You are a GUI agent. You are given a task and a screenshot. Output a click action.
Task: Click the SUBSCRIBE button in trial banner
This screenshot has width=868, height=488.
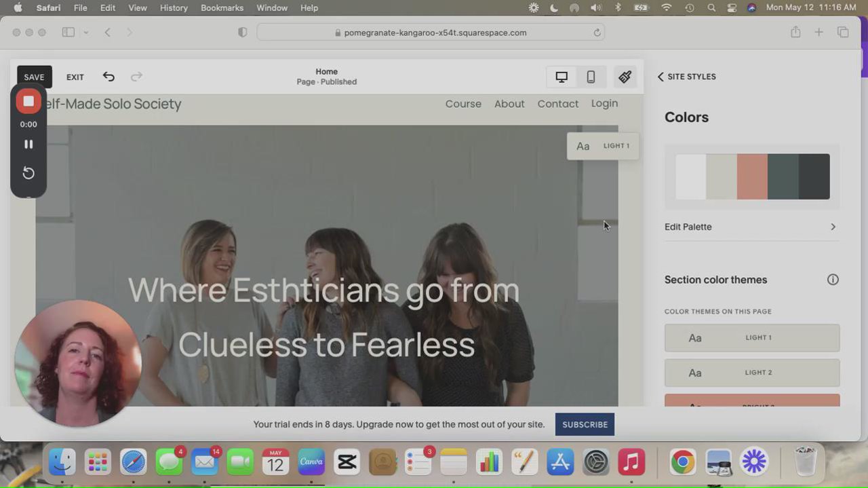pyautogui.click(x=585, y=424)
